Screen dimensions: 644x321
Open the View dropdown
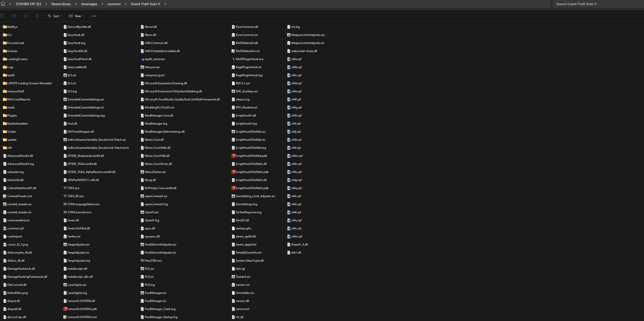click(76, 16)
